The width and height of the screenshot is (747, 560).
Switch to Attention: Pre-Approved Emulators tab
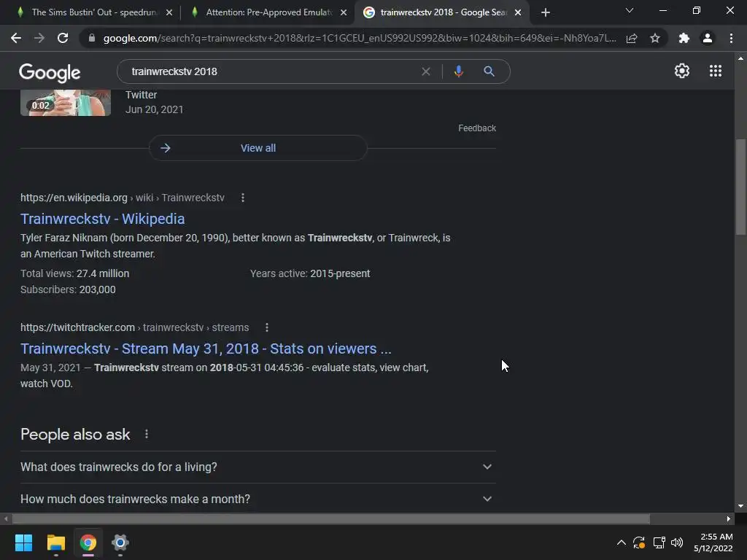pyautogui.click(x=267, y=12)
